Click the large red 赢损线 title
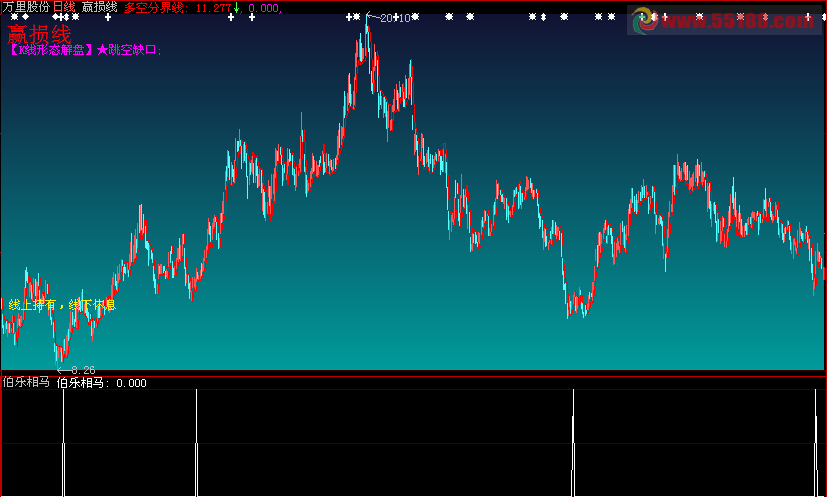Screen dimensions: 827x497 click(39, 35)
